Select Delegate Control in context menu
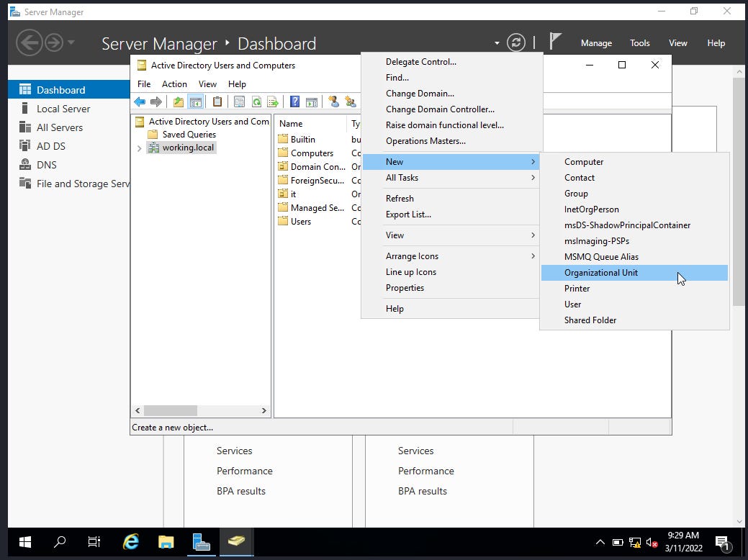The width and height of the screenshot is (748, 560). 451,61
